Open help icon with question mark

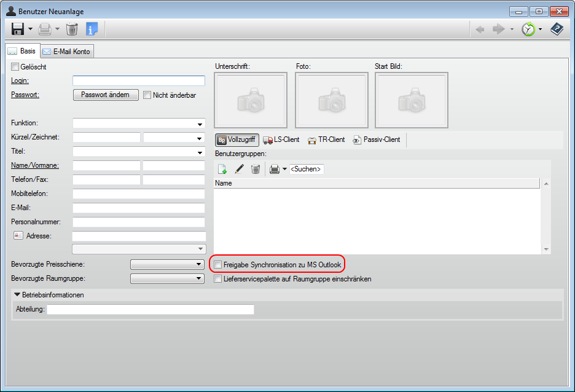557,29
